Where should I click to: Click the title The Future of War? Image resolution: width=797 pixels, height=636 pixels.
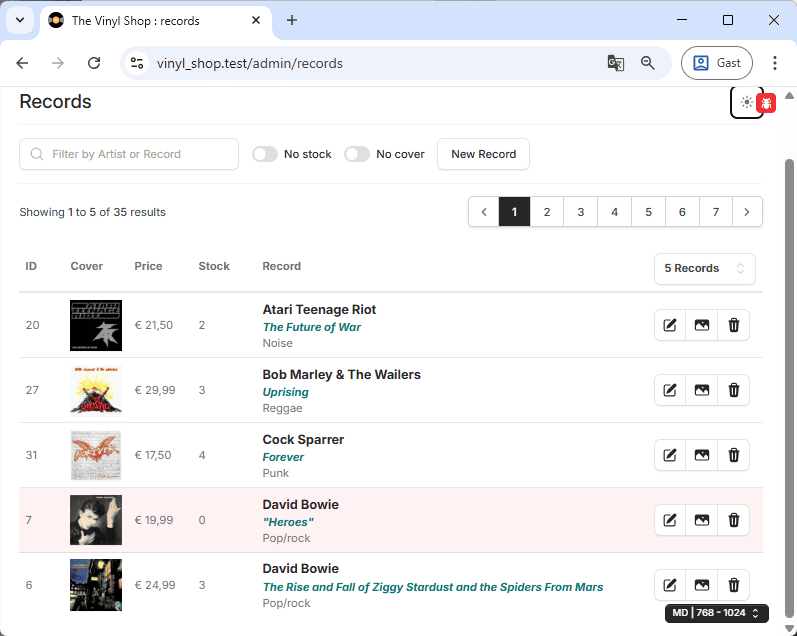(312, 327)
